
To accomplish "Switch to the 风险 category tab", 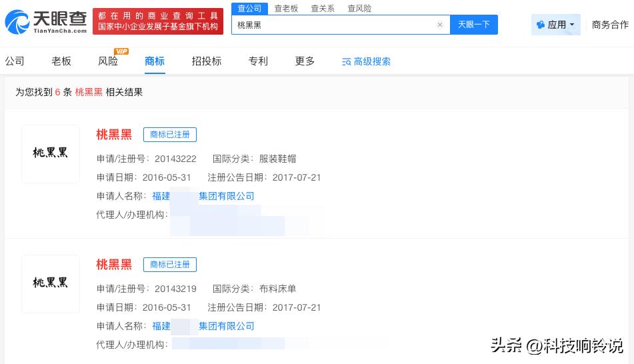I will click(108, 61).
